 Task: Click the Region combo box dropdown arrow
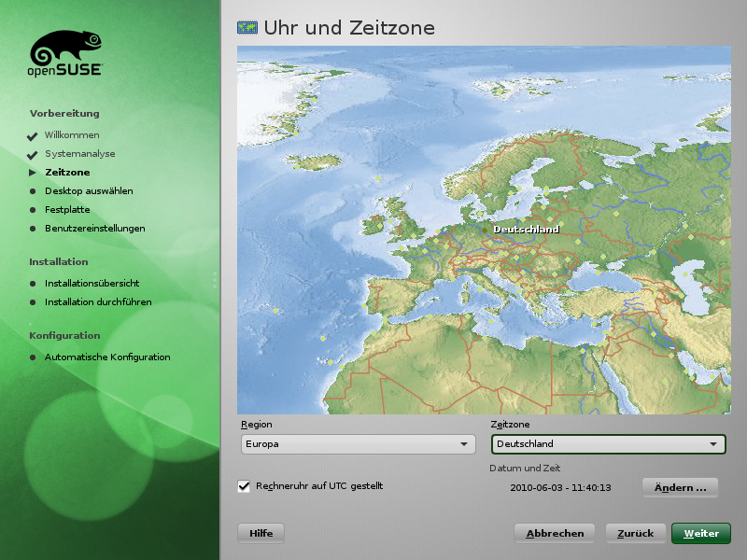463,444
